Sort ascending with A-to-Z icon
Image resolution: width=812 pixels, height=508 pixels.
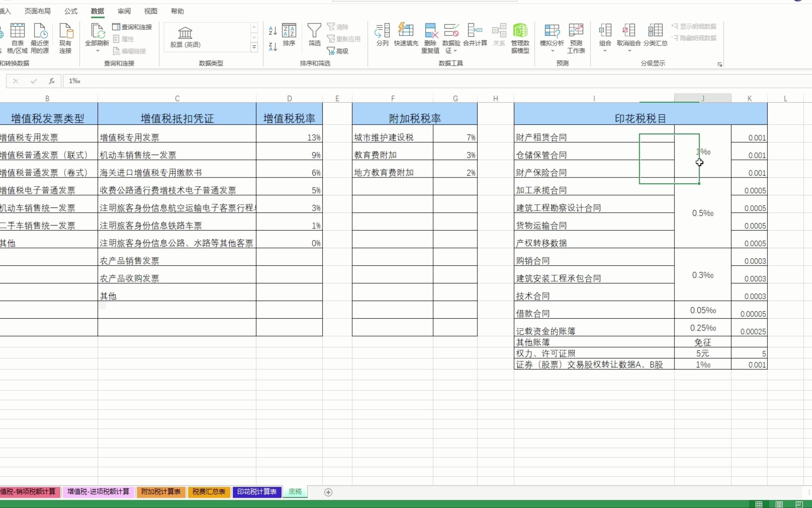pos(273,31)
